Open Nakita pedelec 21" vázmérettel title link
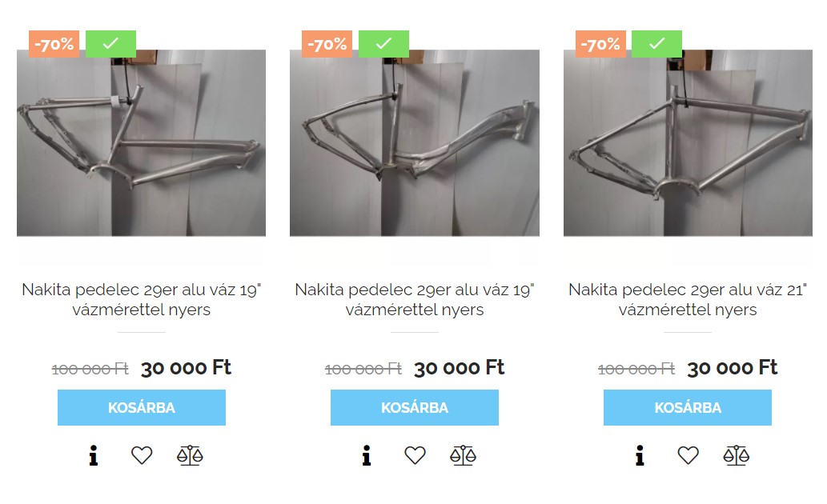This screenshot has height=504, width=827. click(x=687, y=299)
